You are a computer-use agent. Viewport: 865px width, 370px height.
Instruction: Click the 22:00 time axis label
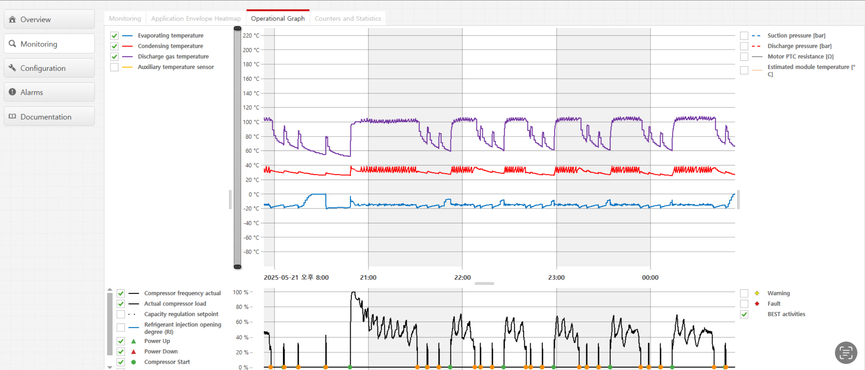click(x=462, y=277)
